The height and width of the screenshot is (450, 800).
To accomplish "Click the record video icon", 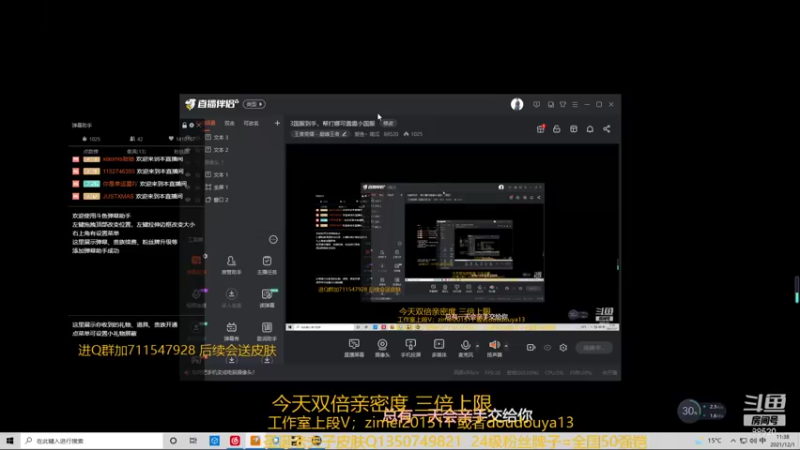I will (531, 347).
